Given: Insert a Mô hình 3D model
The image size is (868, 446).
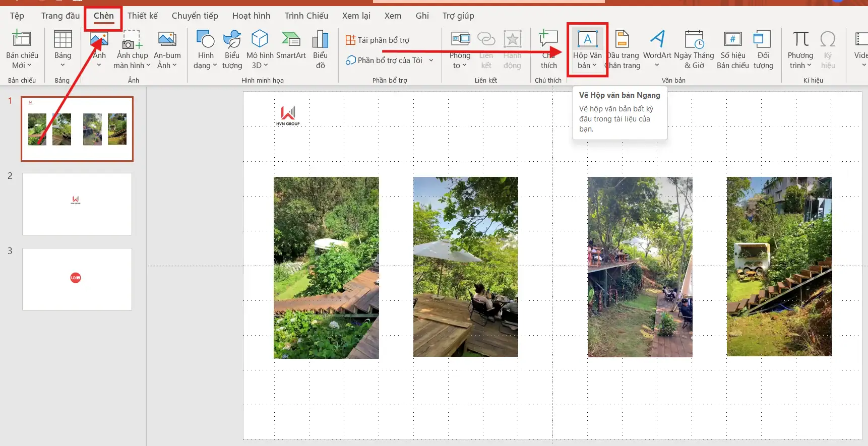Looking at the screenshot, I should pos(260,49).
